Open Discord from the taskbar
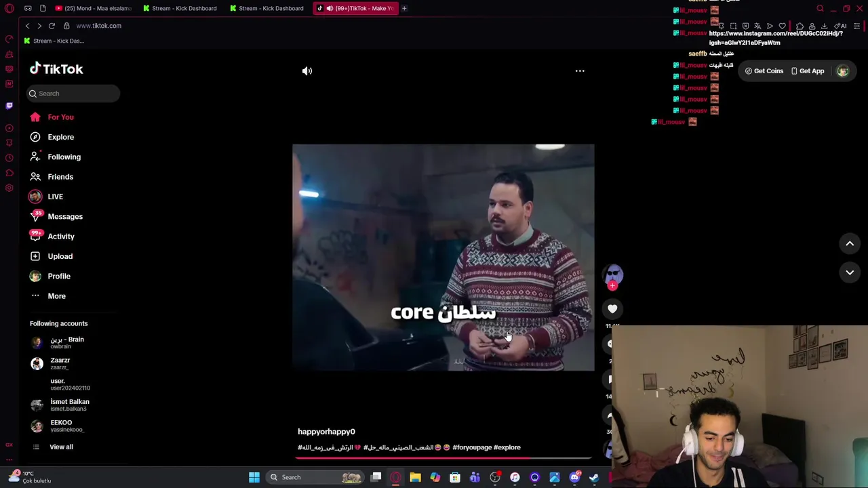This screenshot has width=868, height=488. (574, 477)
